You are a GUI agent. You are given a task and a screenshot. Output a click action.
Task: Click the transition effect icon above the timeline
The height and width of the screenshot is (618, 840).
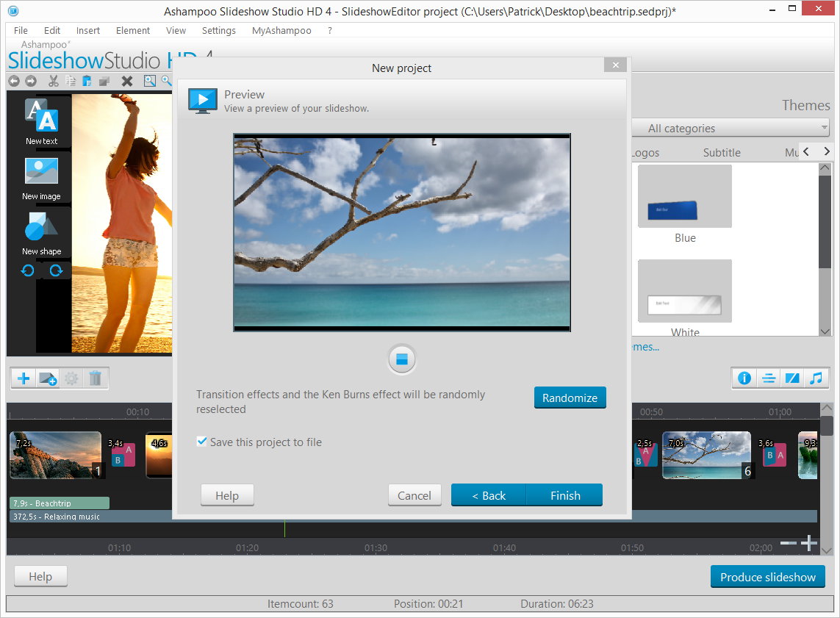coord(793,378)
